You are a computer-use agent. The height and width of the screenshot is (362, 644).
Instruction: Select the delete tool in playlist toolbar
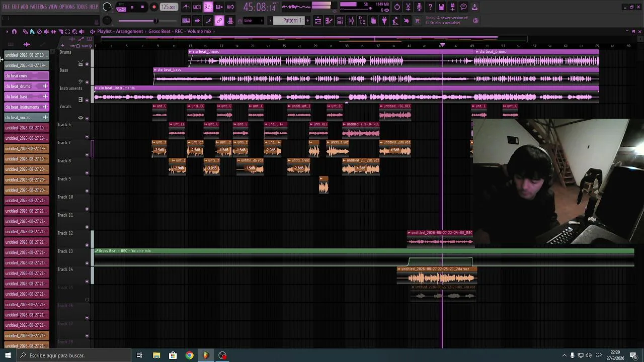pos(39,31)
